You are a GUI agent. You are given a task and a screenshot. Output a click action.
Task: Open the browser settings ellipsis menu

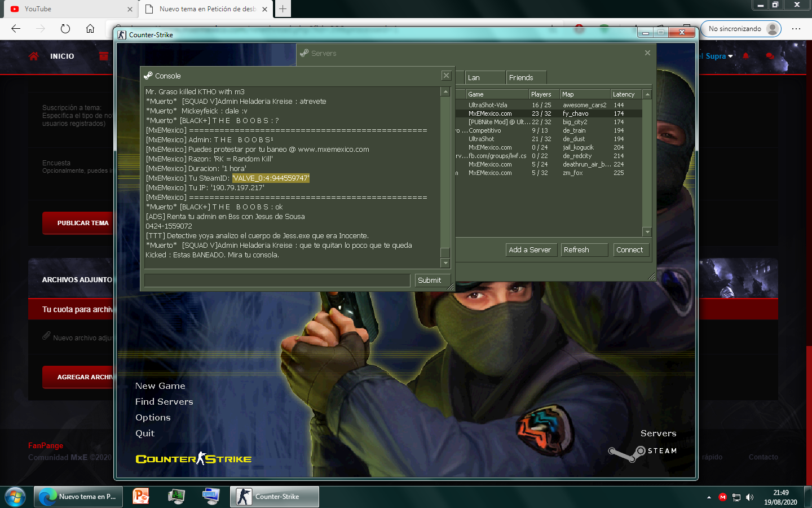coord(796,29)
